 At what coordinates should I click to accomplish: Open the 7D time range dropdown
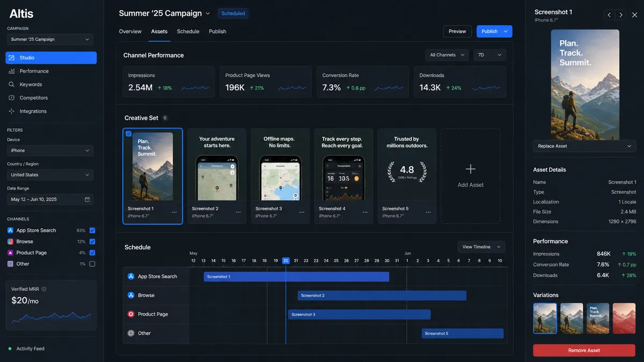click(489, 55)
